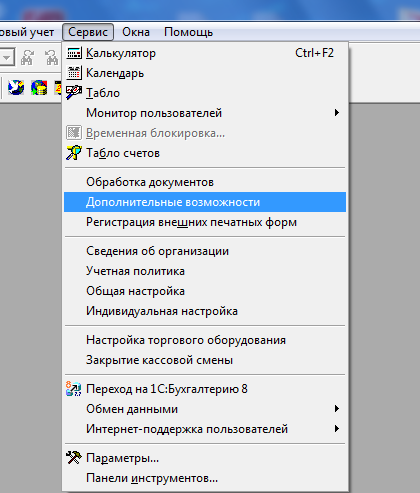420x493 pixels.
Task: Open the Помощь menu
Action: point(188,32)
